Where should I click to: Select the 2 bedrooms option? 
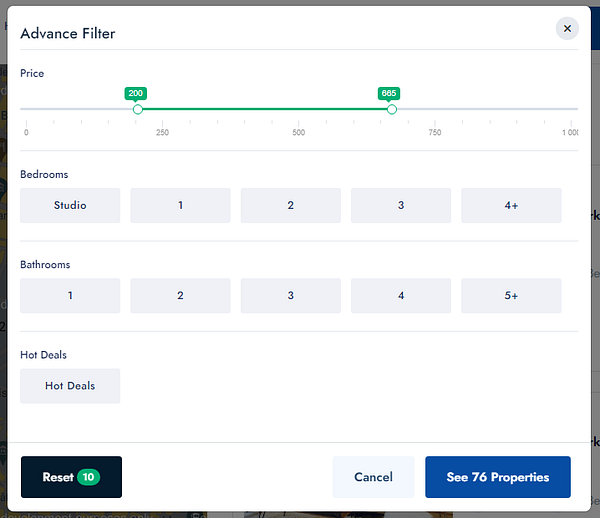tap(290, 206)
